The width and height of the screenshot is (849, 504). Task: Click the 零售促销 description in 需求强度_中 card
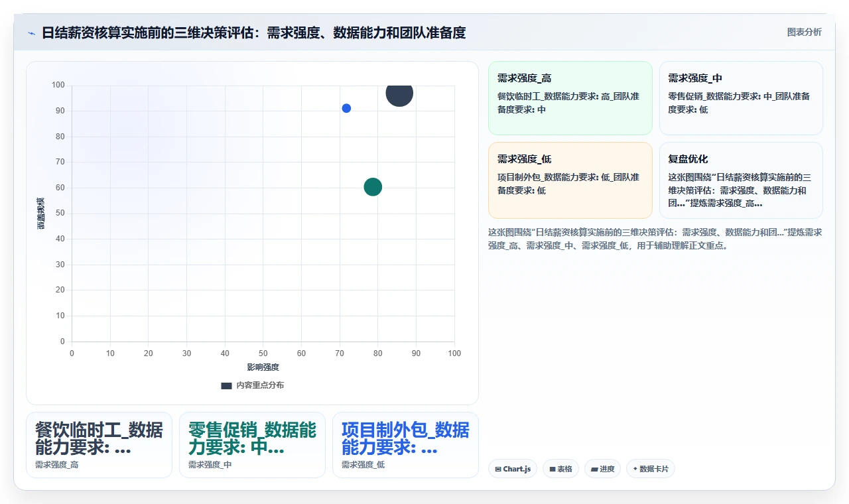tap(739, 103)
